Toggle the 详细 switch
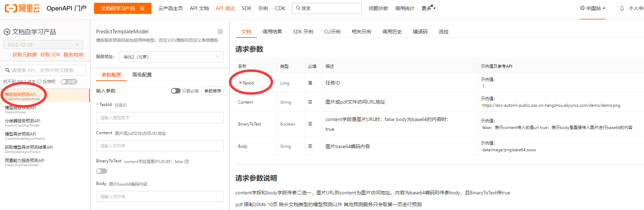Viewport: 644px width, 210px height. pyautogui.click(x=69, y=82)
